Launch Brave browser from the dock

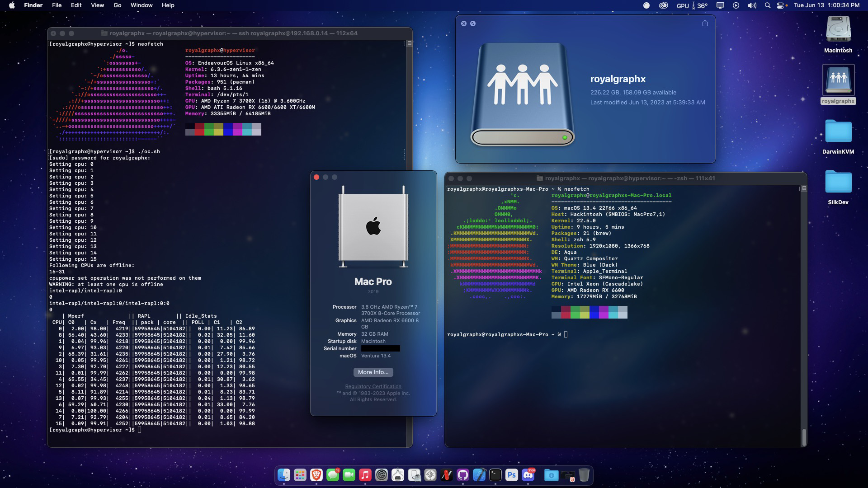coord(316,475)
